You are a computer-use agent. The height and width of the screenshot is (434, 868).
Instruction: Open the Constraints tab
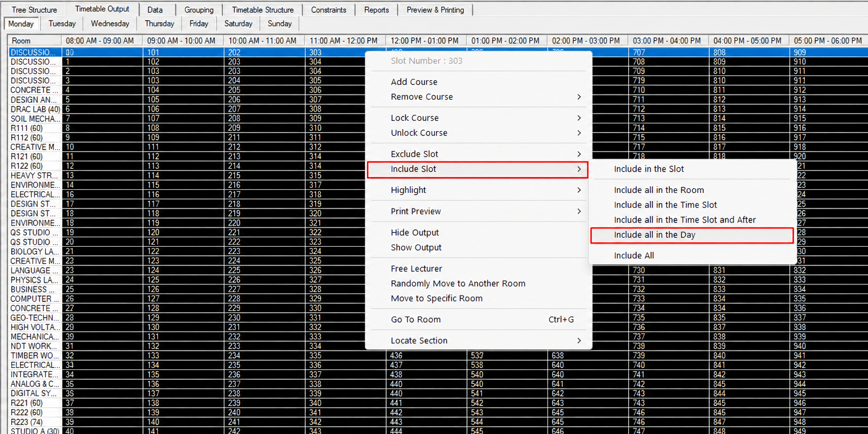point(328,10)
